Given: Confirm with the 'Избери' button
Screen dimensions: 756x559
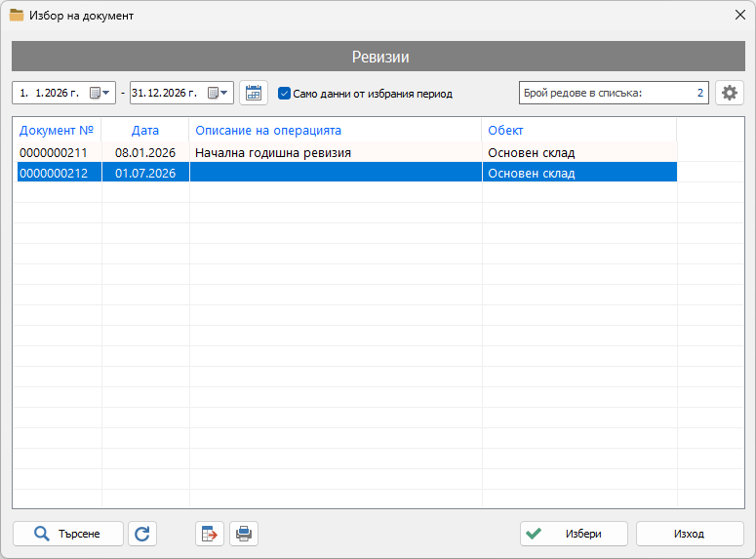Looking at the screenshot, I should 574,534.
